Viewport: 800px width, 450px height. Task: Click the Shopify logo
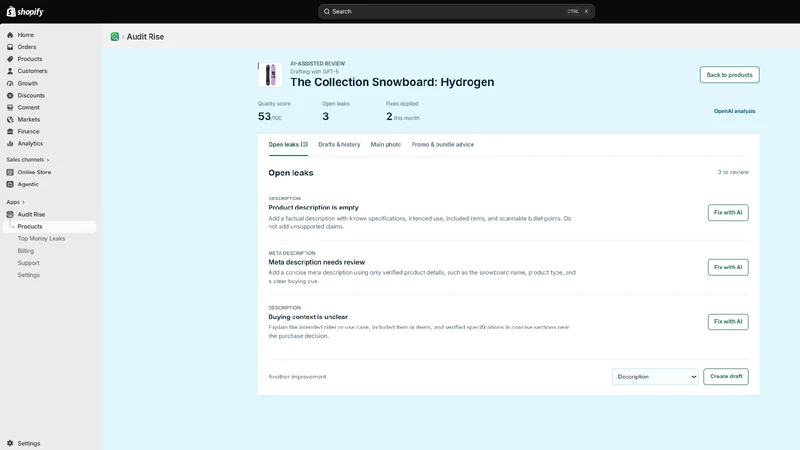coord(25,11)
